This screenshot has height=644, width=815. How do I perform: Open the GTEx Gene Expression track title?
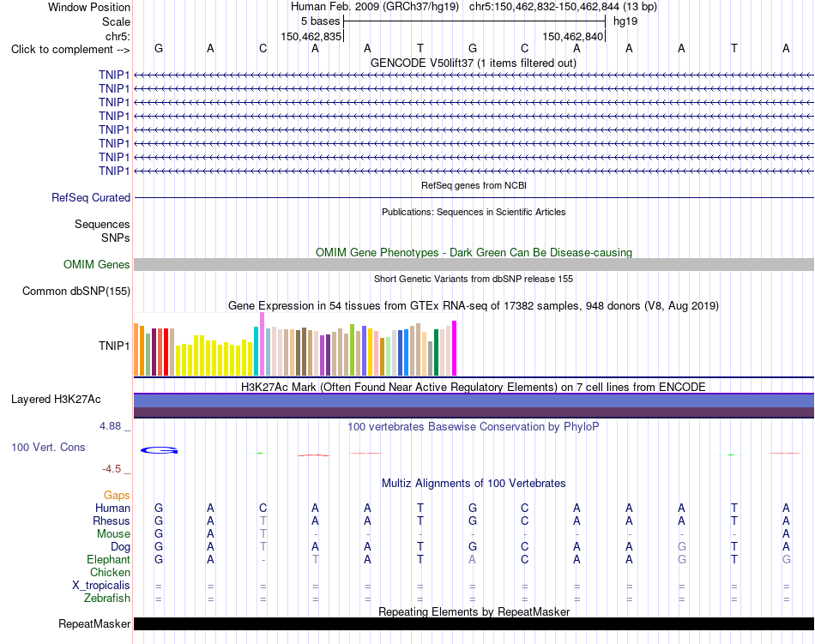[x=474, y=306]
